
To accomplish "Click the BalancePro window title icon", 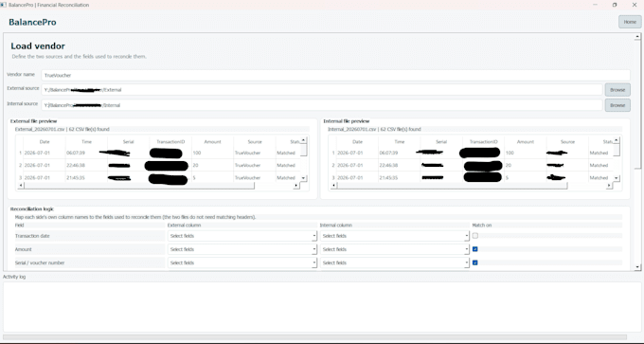I will (x=4, y=5).
